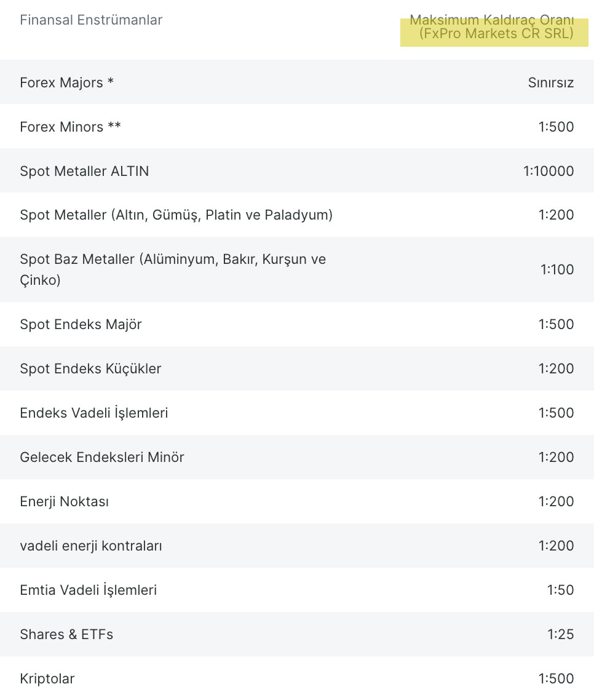Click the Gelecek Endeksleri Minör row
The image size is (594, 700).
click(297, 457)
